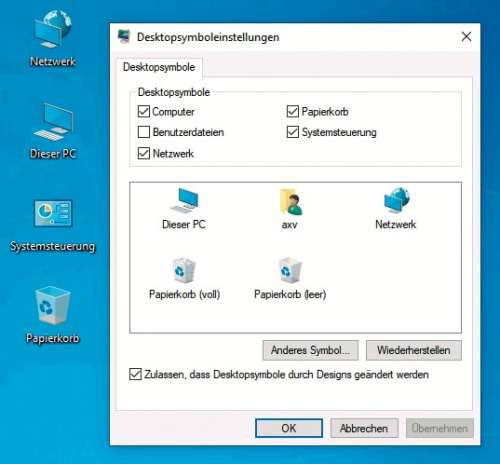Click the Anderes Symbol... button
The width and height of the screenshot is (500, 464).
(x=310, y=350)
